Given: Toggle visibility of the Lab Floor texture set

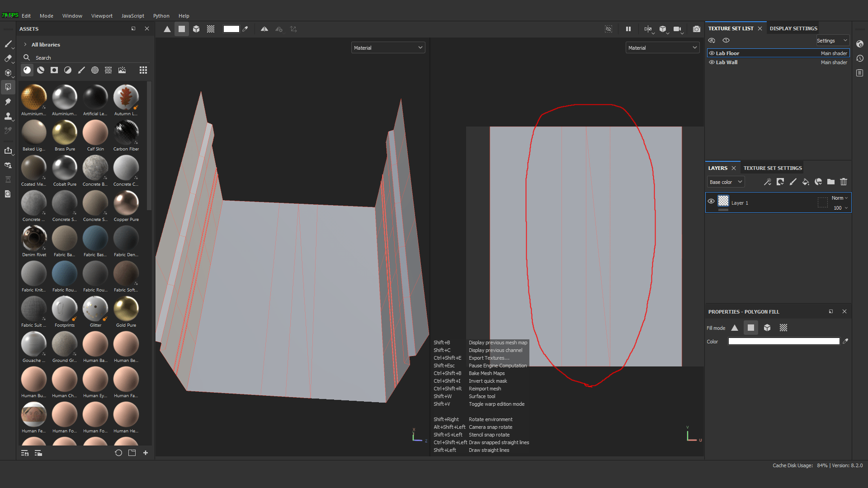Looking at the screenshot, I should 712,53.
